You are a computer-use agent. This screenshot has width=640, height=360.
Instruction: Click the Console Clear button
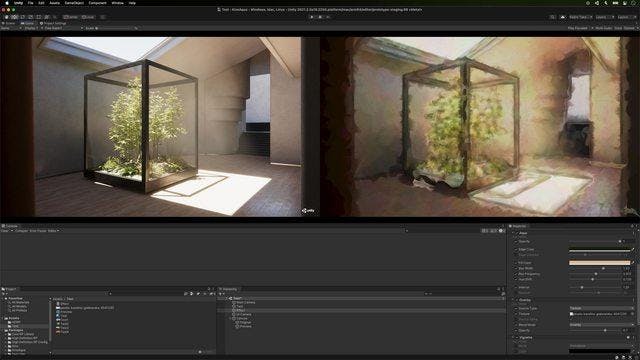[5, 231]
